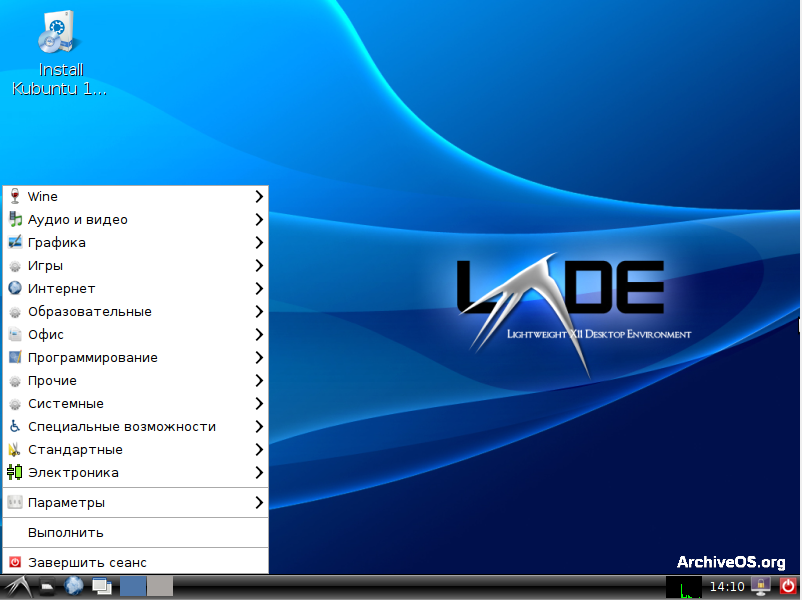802x600 pixels.
Task: Expand the Графика submenu arrow
Action: click(x=259, y=242)
